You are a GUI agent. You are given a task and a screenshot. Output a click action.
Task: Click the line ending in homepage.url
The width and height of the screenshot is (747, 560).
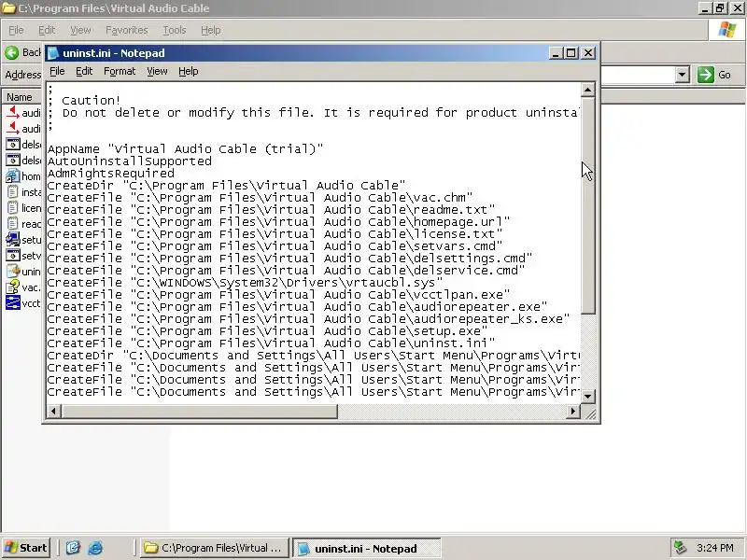tap(278, 222)
